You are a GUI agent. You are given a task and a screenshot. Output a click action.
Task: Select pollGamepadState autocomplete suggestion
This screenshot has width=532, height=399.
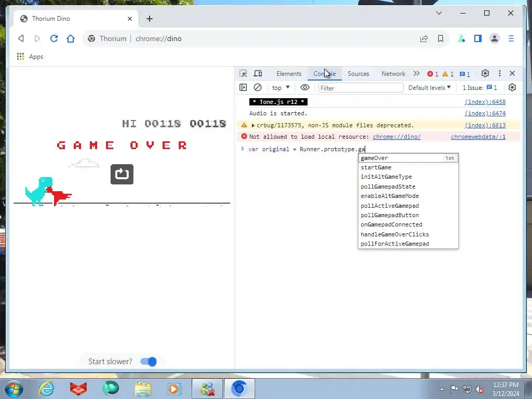408,187
